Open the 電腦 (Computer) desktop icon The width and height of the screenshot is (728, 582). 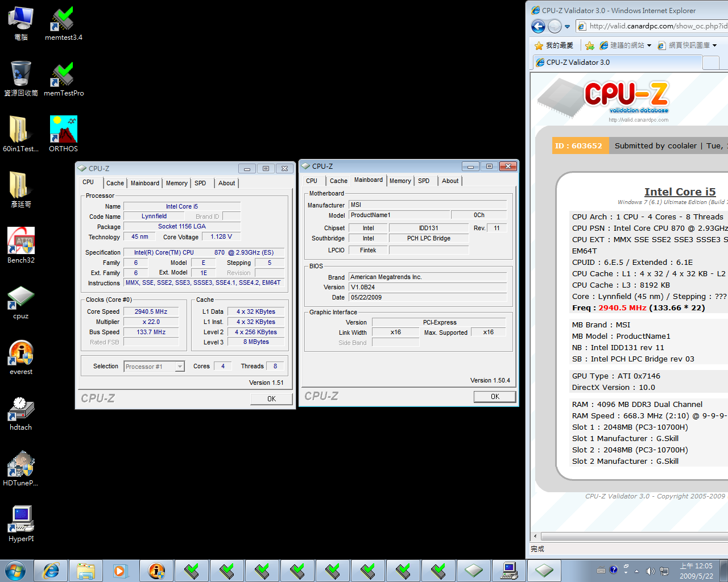coord(21,24)
